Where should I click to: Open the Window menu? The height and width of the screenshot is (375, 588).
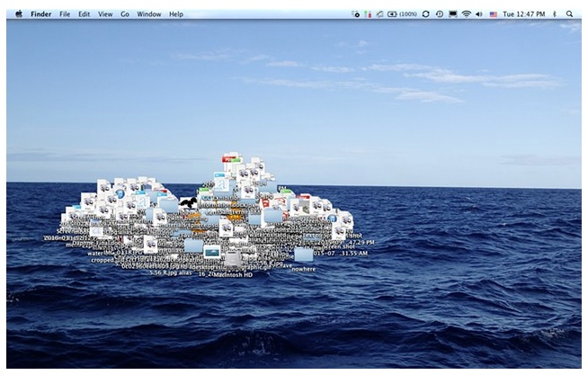(x=149, y=14)
